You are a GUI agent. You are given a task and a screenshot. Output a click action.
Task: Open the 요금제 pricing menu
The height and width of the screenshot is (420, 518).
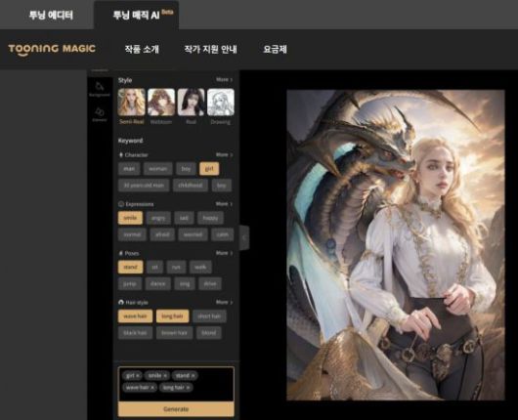275,49
